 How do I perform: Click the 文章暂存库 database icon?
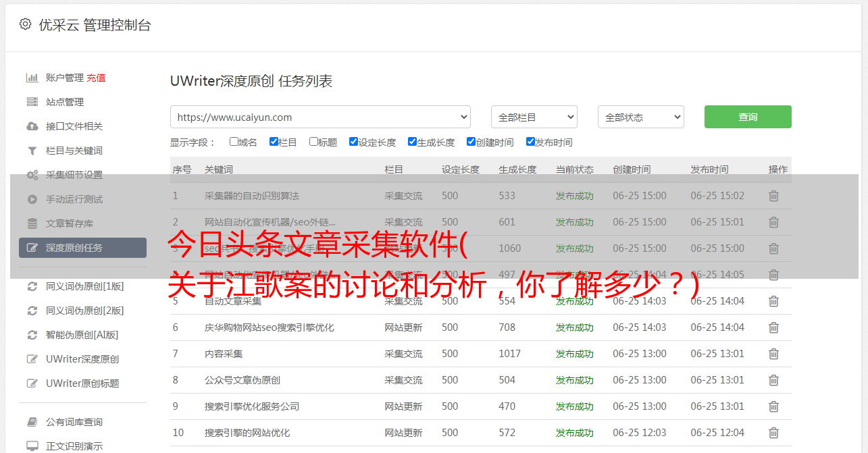pos(32,223)
